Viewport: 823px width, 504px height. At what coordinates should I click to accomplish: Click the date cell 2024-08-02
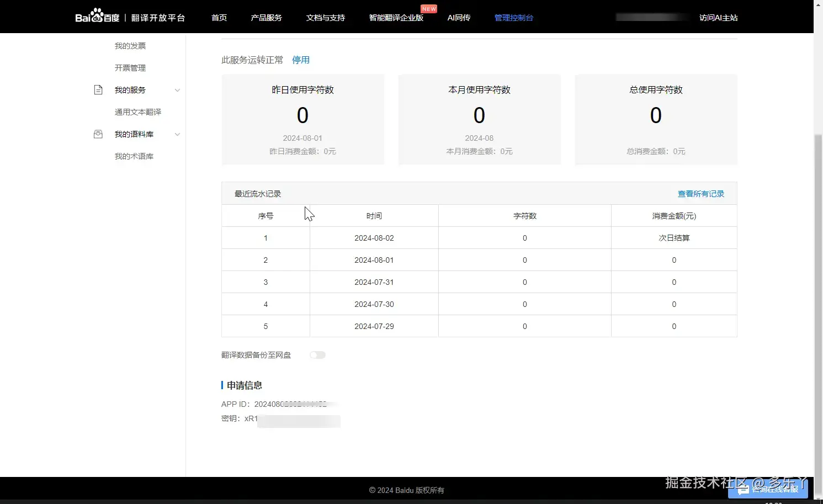(374, 238)
